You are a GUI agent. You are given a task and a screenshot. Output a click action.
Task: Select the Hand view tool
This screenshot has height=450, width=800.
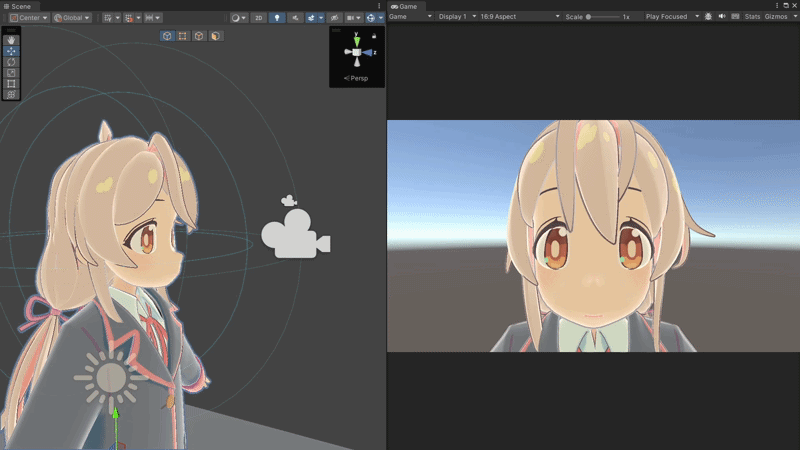tap(11, 40)
